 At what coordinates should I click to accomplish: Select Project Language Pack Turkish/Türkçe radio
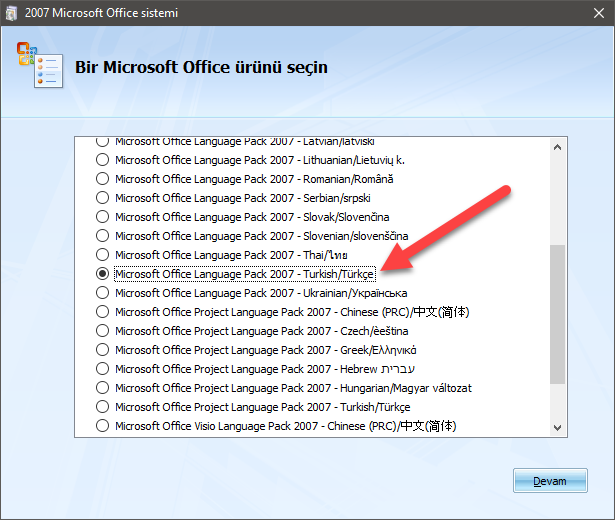pos(102,407)
